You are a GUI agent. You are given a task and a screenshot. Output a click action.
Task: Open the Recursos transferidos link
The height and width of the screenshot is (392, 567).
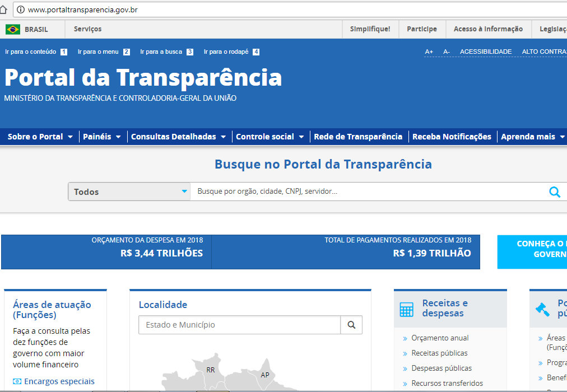447,384
